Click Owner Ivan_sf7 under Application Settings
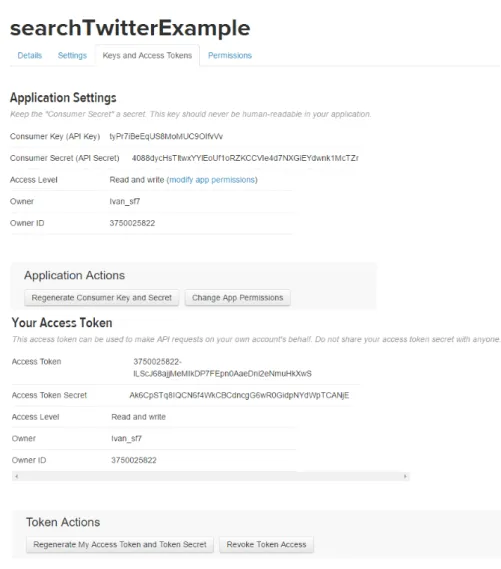Viewport: 501px width, 569px height. [x=125, y=201]
